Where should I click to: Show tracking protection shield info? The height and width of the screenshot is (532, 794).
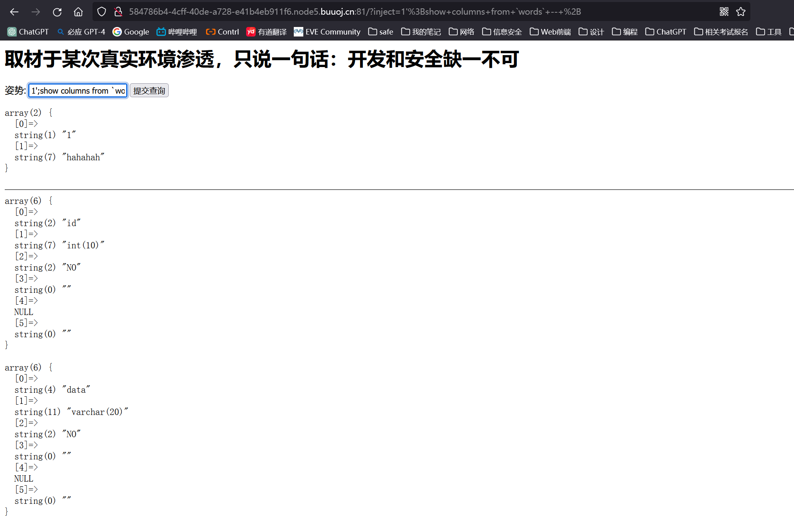click(x=102, y=12)
